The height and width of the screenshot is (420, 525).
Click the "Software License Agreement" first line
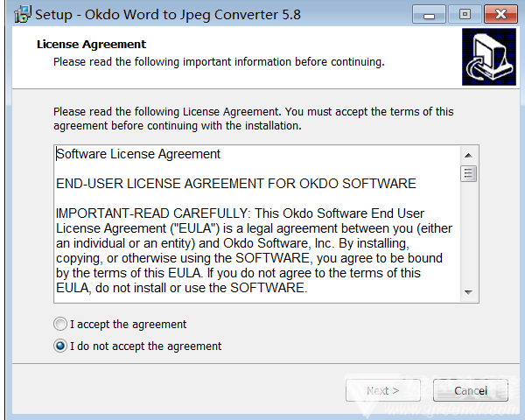point(138,154)
